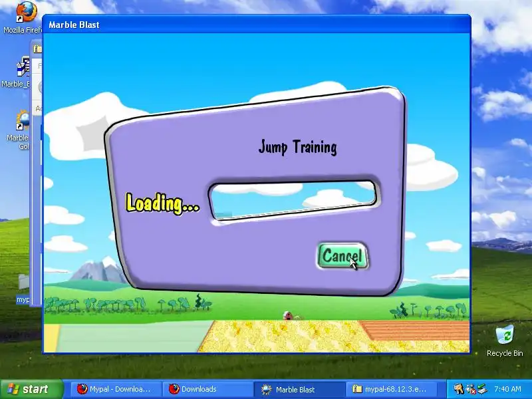
Task: Click the level loading progress bar
Action: point(294,200)
